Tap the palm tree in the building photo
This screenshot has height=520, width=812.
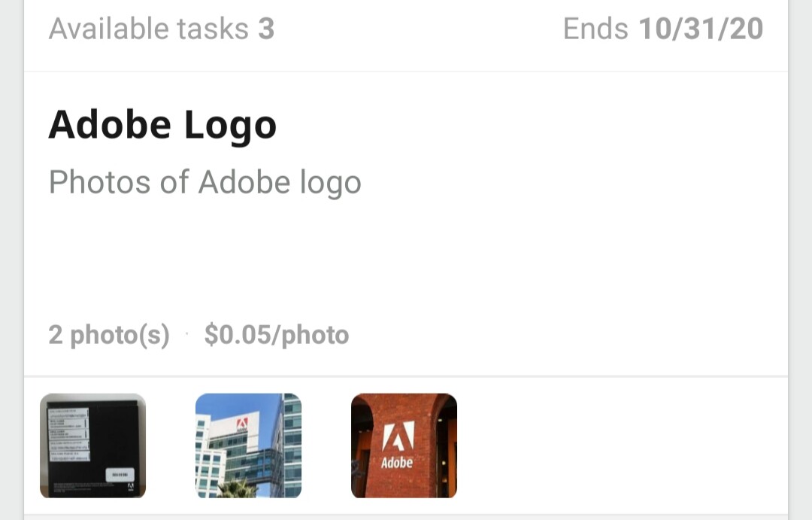point(237,489)
